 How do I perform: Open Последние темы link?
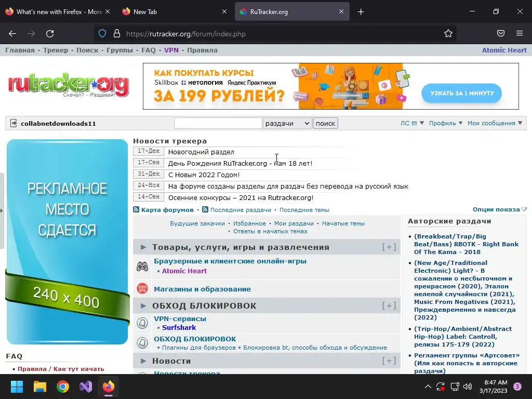(x=304, y=210)
